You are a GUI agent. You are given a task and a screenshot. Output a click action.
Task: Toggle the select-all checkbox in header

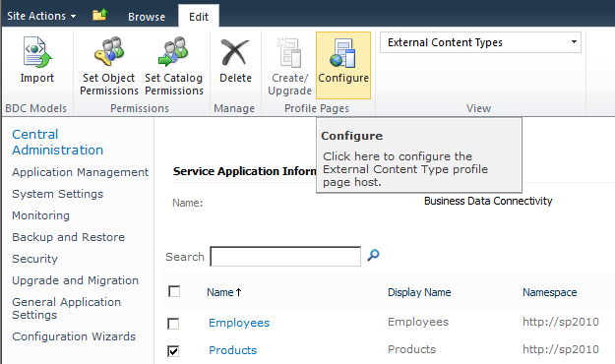[x=174, y=291]
